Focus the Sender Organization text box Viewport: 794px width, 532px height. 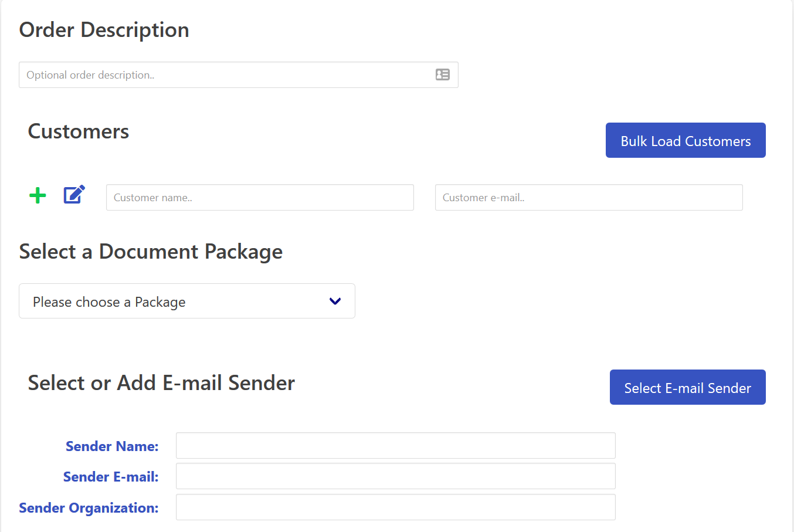(395, 507)
